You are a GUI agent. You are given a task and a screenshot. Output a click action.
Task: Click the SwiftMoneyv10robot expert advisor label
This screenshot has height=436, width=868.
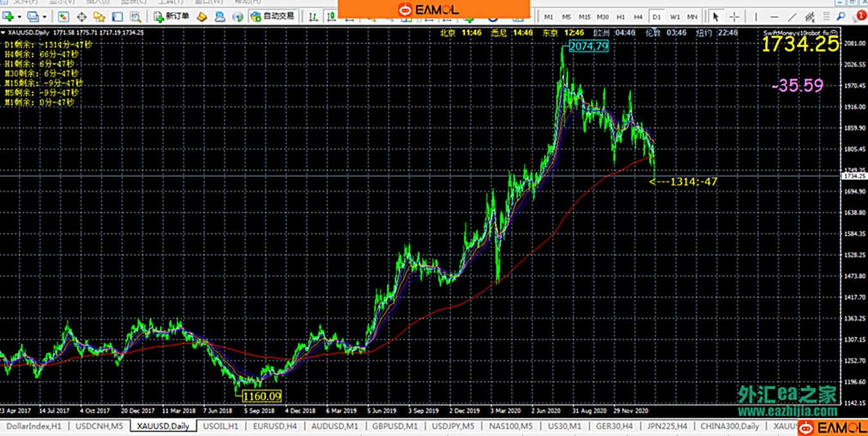tap(800, 32)
